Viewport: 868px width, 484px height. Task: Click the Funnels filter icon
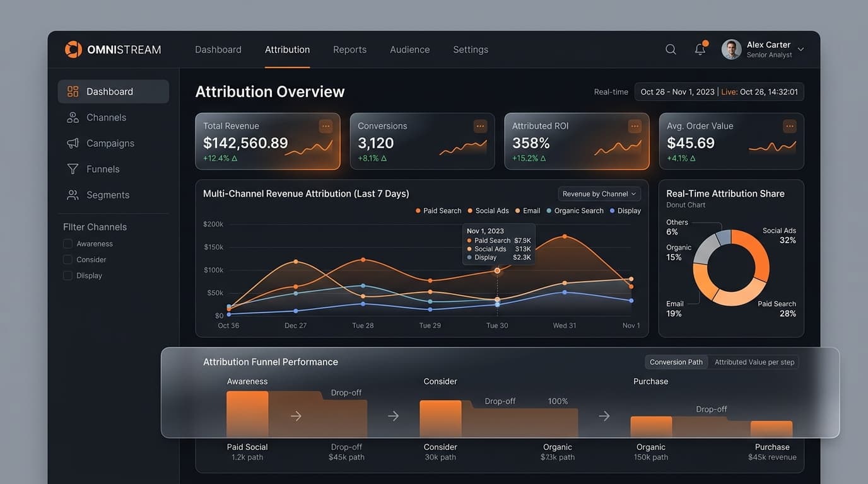[73, 169]
